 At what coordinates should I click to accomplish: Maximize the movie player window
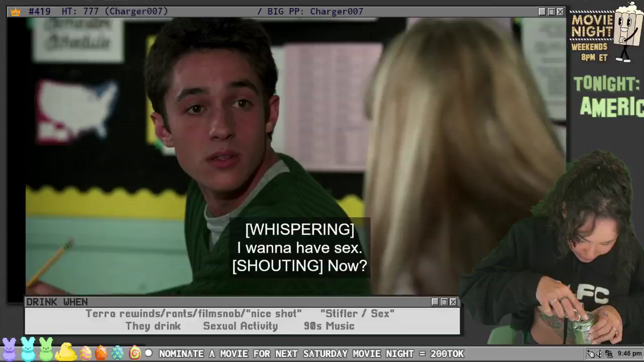tap(551, 12)
